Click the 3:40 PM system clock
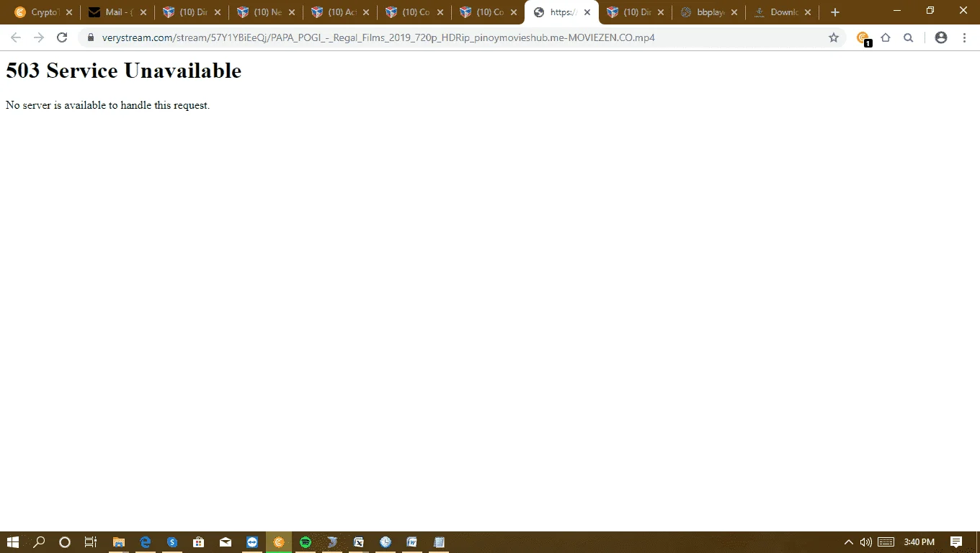This screenshot has height=553, width=980. point(919,542)
